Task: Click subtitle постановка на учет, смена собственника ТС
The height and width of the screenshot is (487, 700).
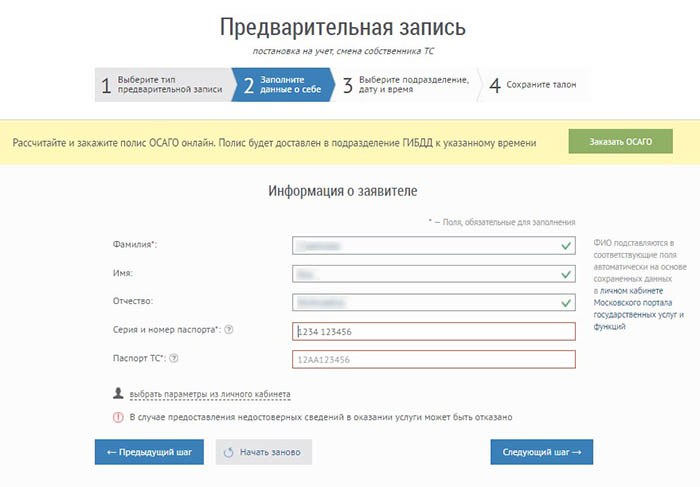Action: coord(343,51)
